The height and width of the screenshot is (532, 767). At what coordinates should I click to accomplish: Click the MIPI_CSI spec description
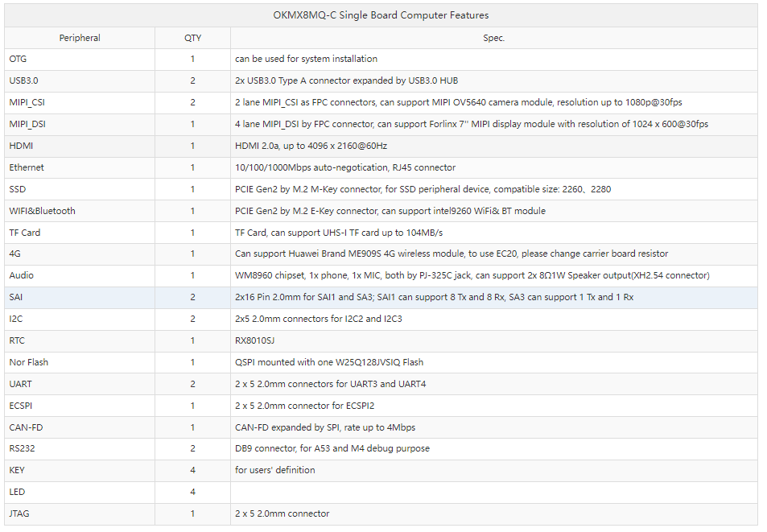tap(458, 102)
